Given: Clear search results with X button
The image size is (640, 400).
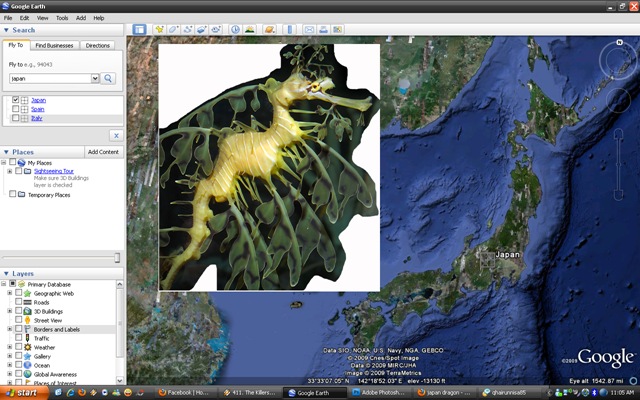Looking at the screenshot, I should [116, 136].
